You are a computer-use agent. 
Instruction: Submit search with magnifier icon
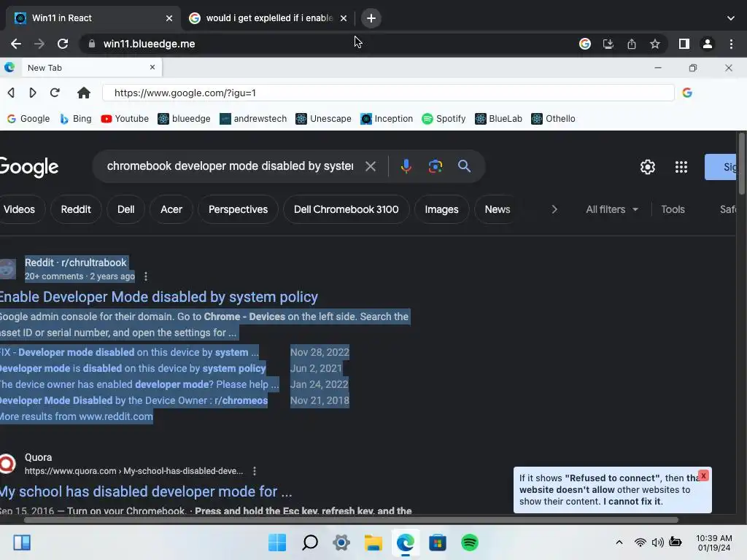[x=464, y=166]
